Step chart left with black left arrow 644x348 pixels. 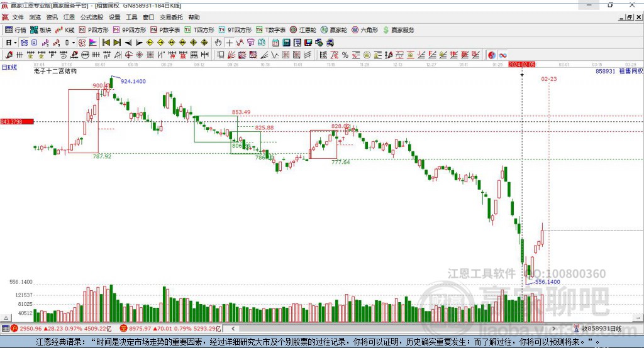128,43
